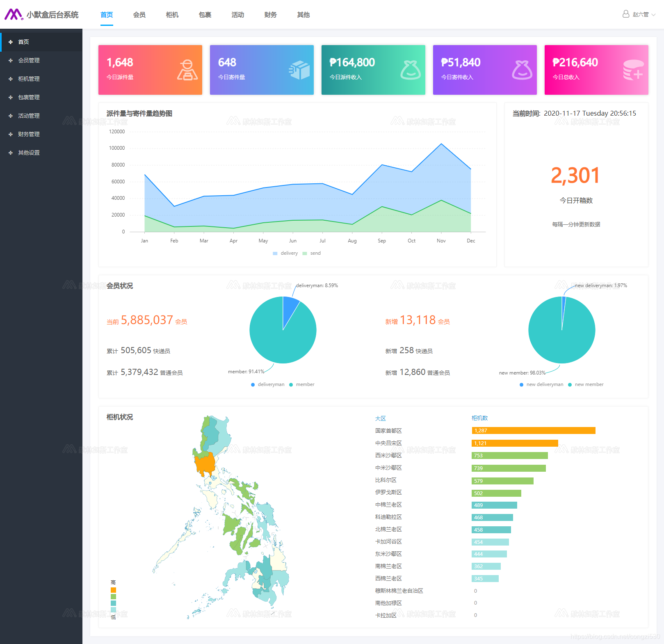Open the 会员 top tab
Screen dimensions: 664x644
(x=139, y=15)
